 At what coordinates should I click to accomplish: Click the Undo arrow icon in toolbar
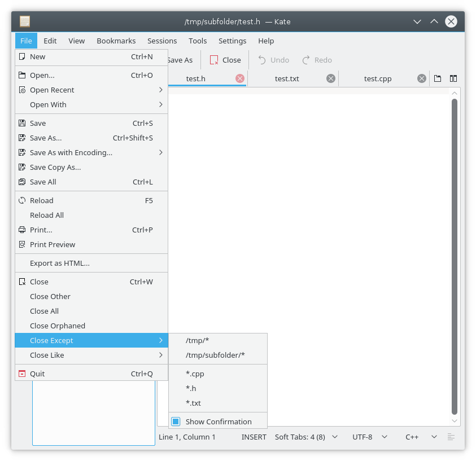(x=261, y=60)
